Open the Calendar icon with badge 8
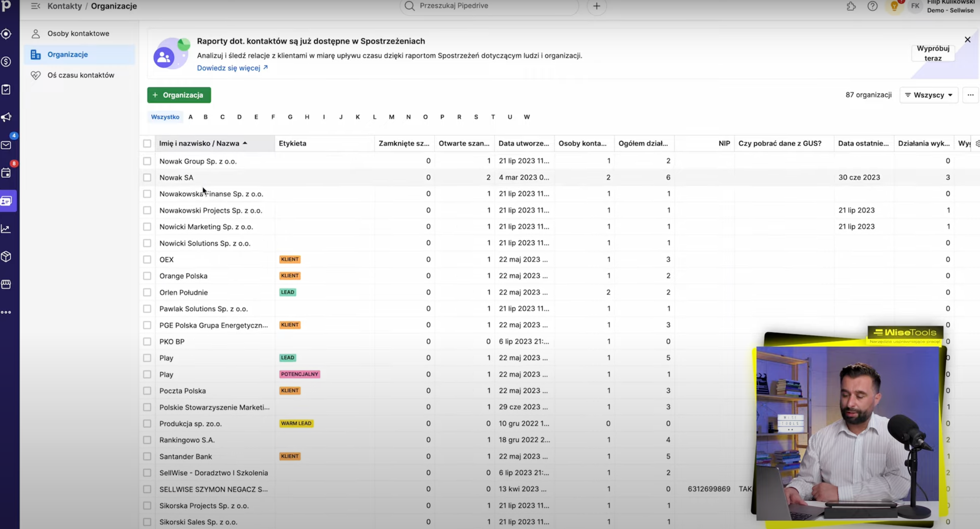This screenshot has height=529, width=980. [6, 173]
